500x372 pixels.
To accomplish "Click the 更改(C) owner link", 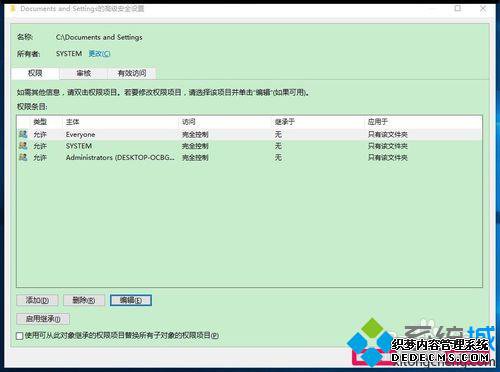I will [x=99, y=54].
